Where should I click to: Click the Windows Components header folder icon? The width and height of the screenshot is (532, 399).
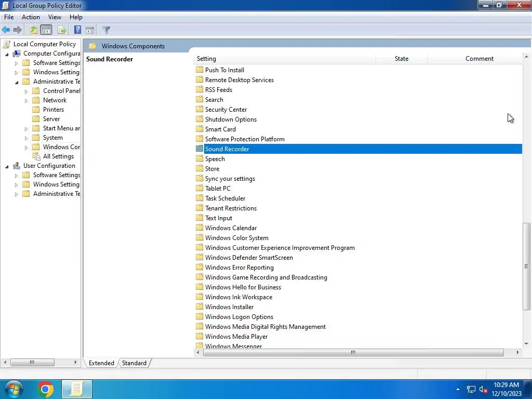tap(92, 46)
